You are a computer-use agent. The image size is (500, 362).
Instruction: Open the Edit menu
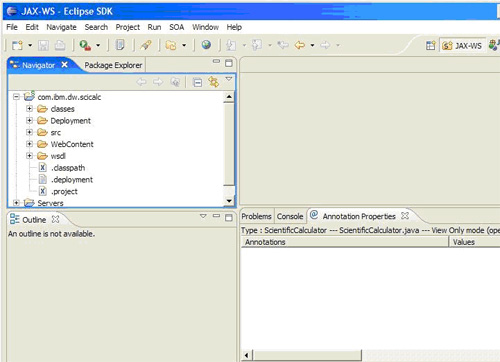32,27
